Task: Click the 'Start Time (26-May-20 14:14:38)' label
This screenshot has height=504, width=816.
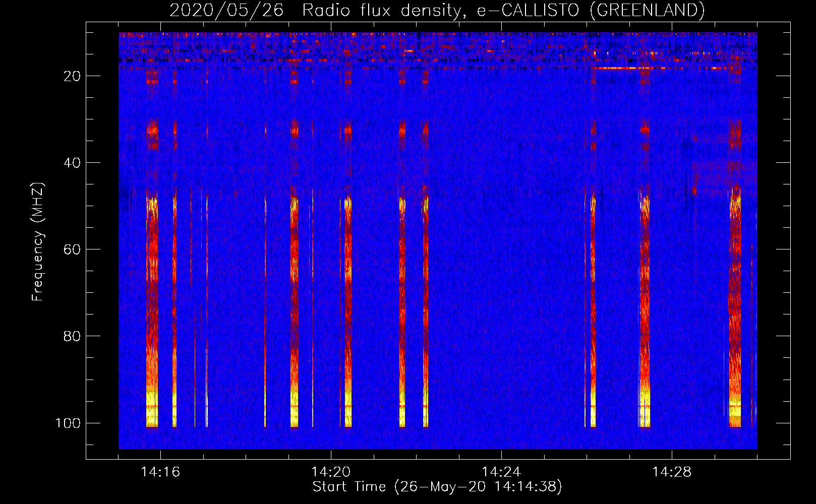Action: (x=437, y=487)
